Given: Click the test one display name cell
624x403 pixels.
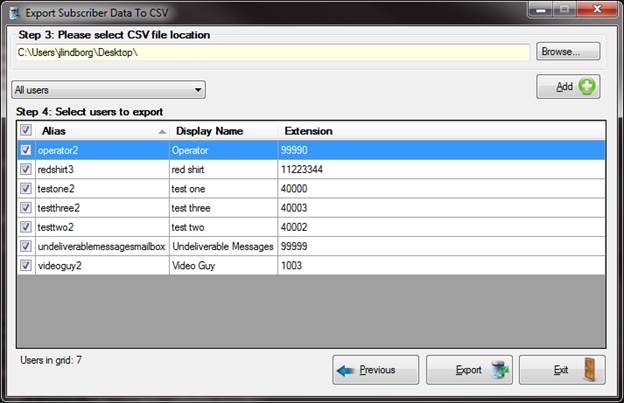Looking at the screenshot, I should 224,188.
